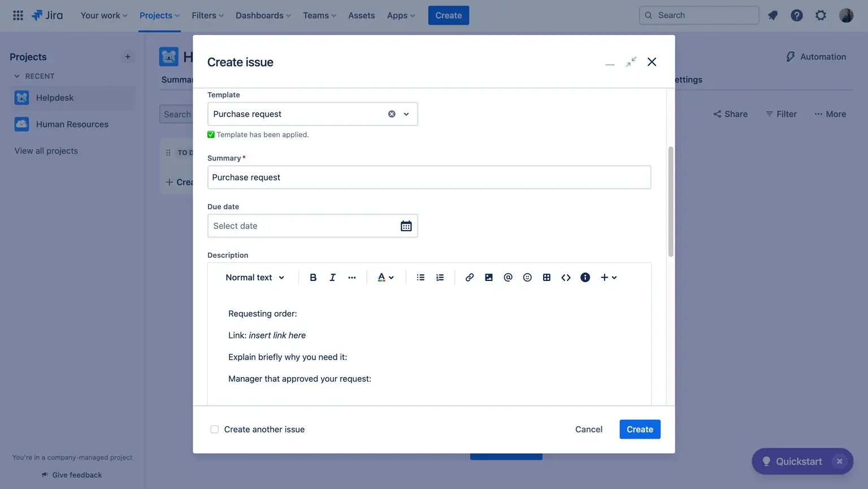Expand the Normal text style dropdown
This screenshot has width=868, height=489.
(x=255, y=278)
